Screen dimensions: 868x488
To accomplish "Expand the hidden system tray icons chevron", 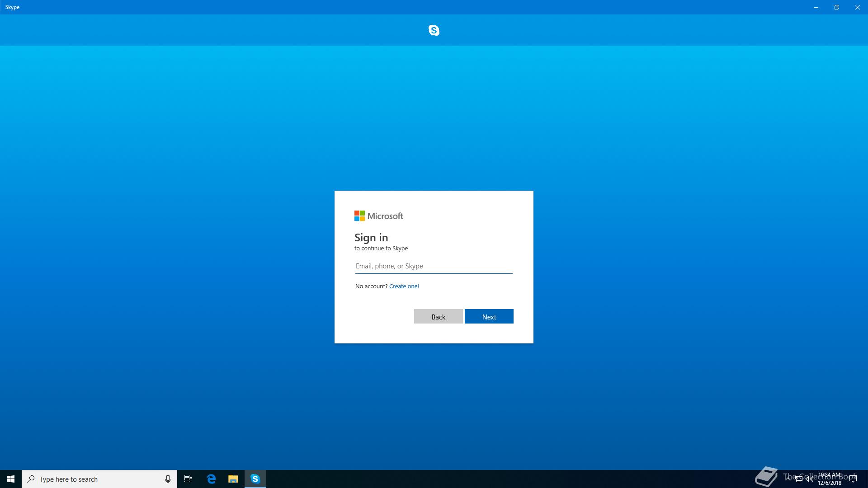I will point(788,479).
